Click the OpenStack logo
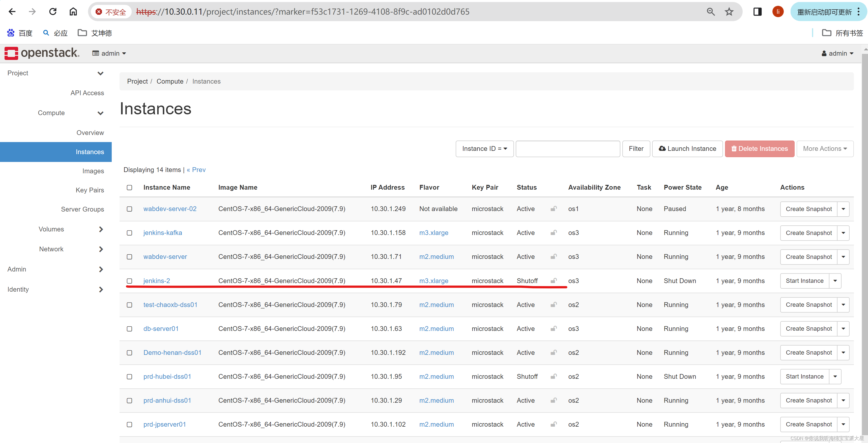 (x=42, y=53)
